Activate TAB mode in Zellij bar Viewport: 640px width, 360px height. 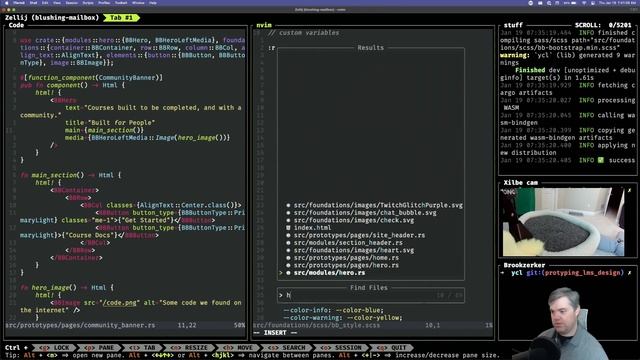(x=142, y=348)
